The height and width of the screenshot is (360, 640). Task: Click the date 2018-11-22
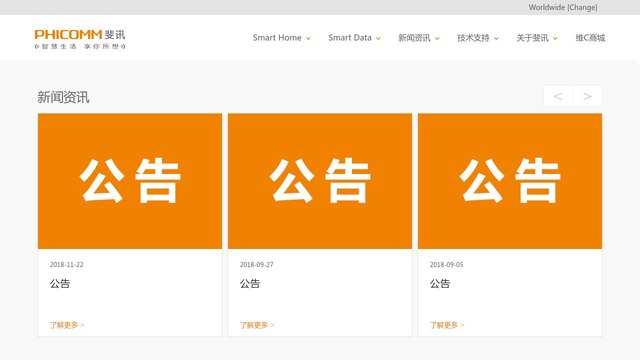(67, 264)
